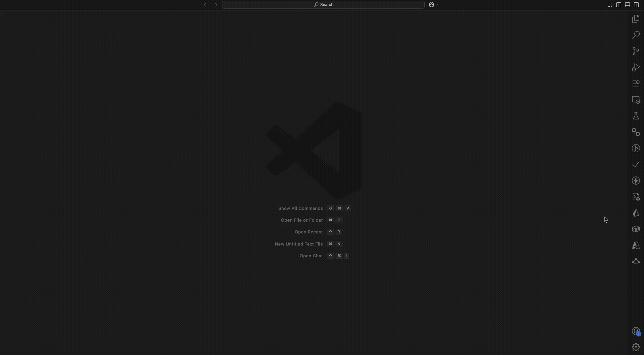Open the C++ file with gear icon

pos(636,197)
